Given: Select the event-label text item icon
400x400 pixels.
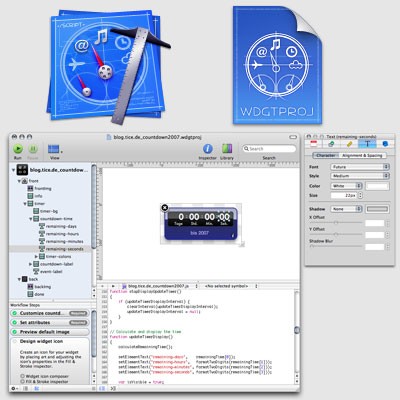Looking at the screenshot, I should click(x=36, y=272).
